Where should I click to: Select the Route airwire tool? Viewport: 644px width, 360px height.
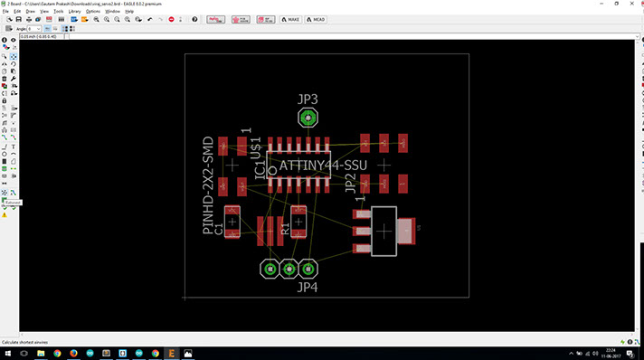pos(5,137)
